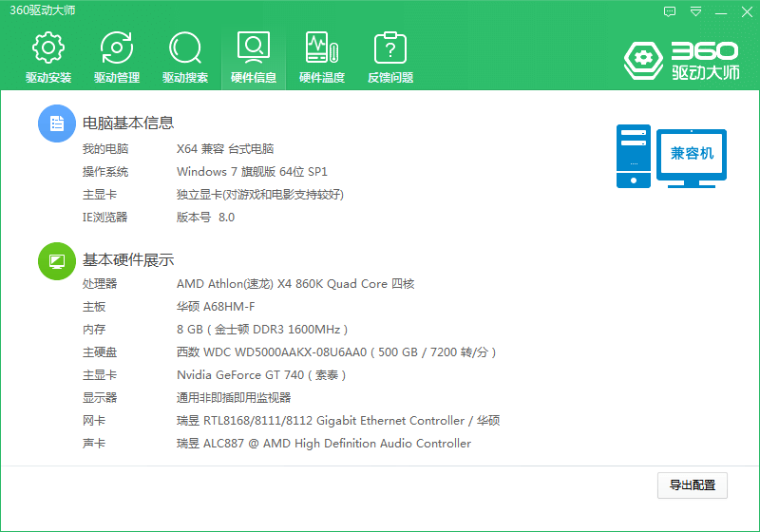
Task: Select text '独立显卡(对游戏和电影支持较好)'
Action: (259, 195)
